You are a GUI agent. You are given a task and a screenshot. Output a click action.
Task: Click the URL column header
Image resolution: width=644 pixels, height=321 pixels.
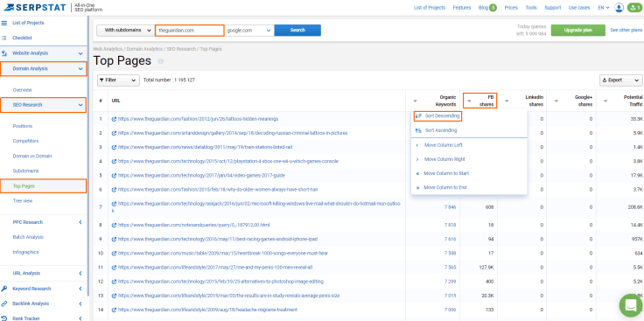pyautogui.click(x=115, y=101)
